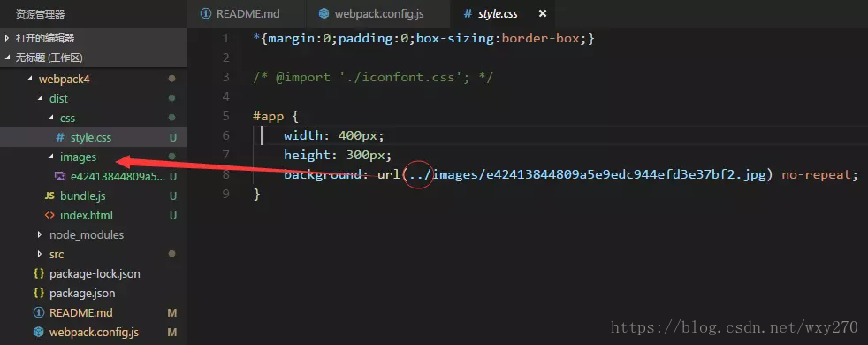Expand the node_modules folder arrow

tap(40, 234)
